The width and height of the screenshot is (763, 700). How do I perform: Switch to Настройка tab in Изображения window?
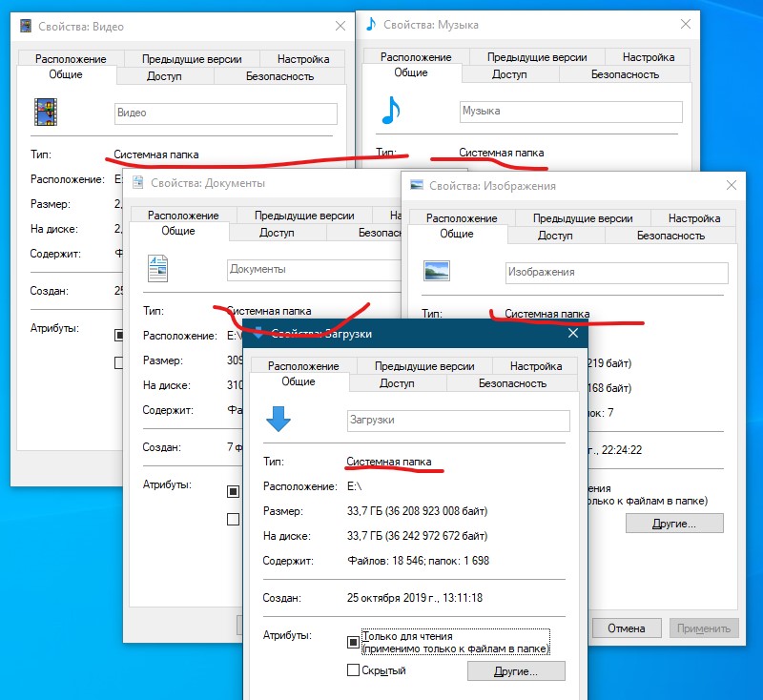tap(694, 218)
